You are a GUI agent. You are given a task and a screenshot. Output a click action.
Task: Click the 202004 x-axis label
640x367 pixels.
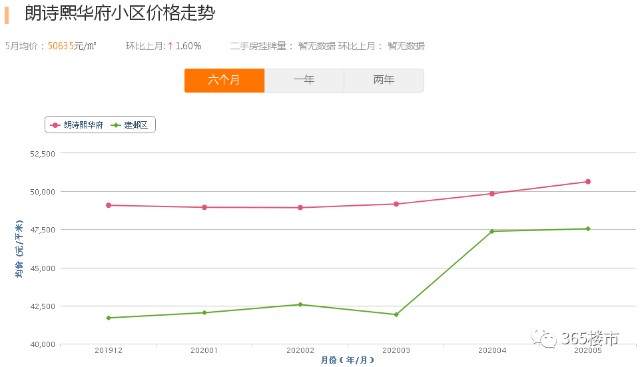click(492, 350)
